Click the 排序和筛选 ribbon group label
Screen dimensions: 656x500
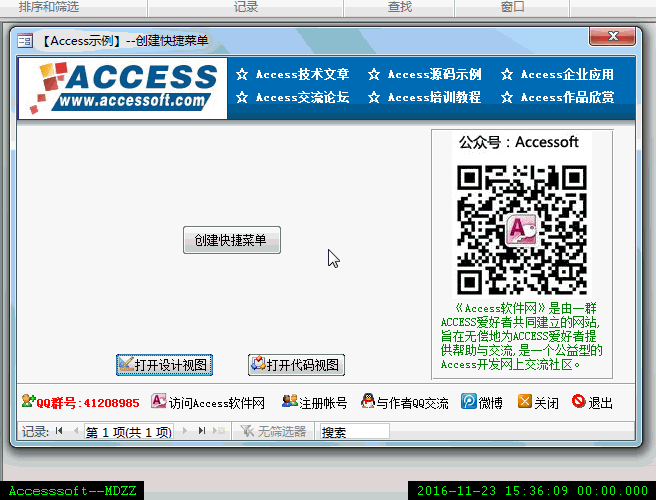coord(49,6)
